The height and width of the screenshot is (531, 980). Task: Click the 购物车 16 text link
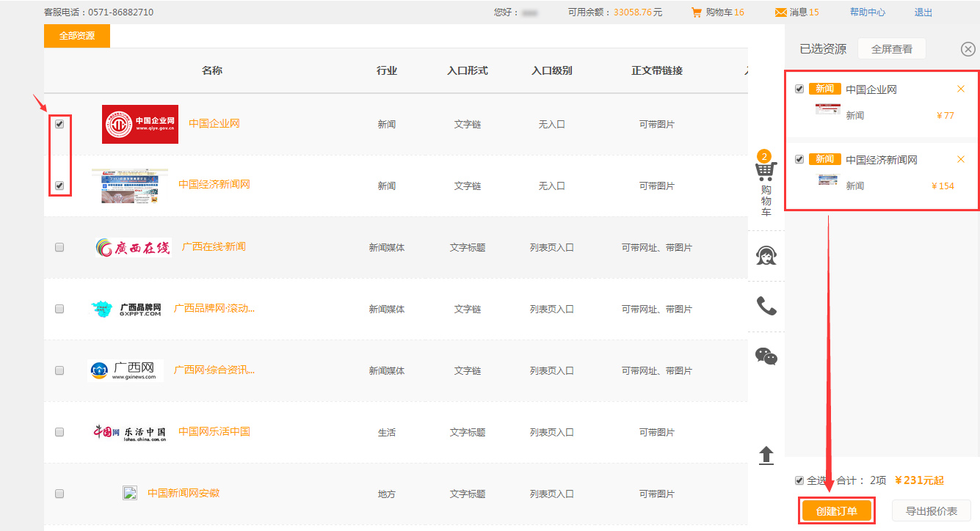(725, 12)
